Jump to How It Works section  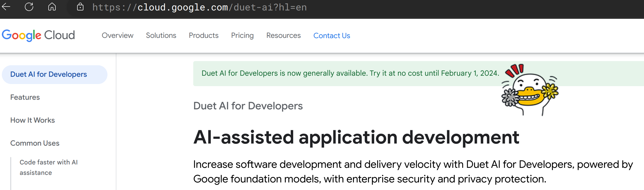32,120
